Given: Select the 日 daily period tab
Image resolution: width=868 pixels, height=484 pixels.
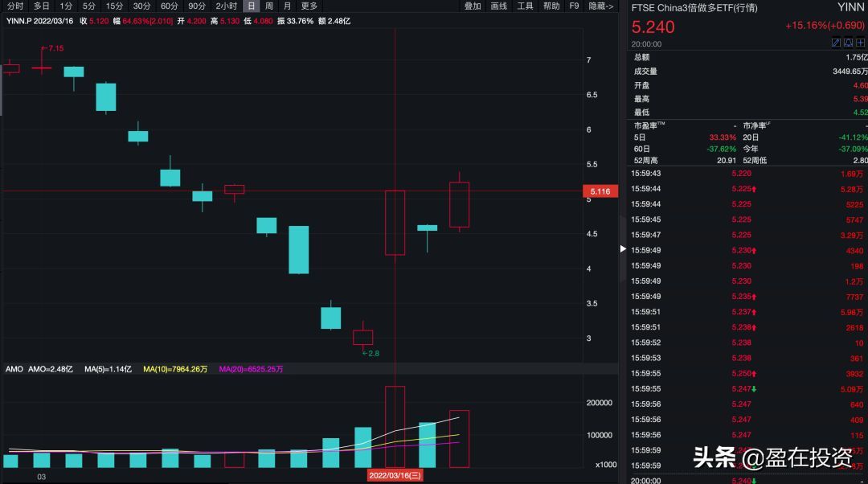Looking at the screenshot, I should [251, 6].
